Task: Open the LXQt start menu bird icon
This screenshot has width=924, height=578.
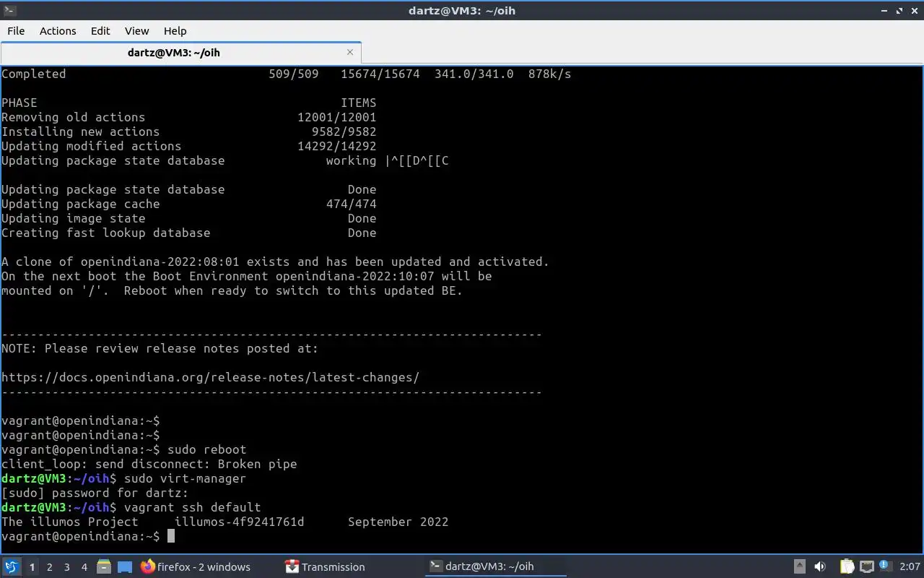Action: pyautogui.click(x=11, y=567)
